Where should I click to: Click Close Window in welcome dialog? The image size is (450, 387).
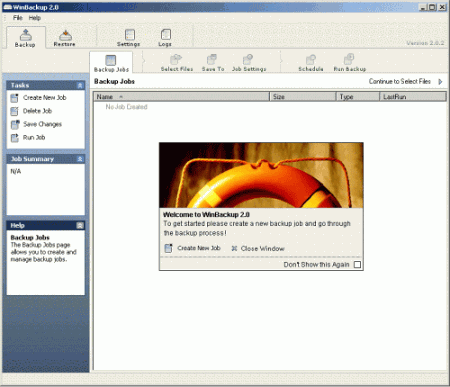[x=258, y=249]
